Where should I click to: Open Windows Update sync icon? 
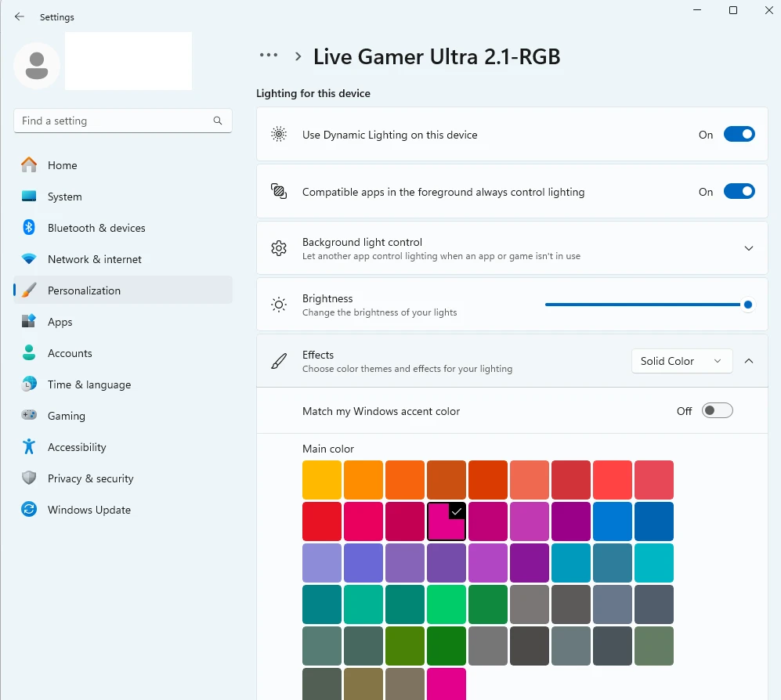(x=29, y=510)
